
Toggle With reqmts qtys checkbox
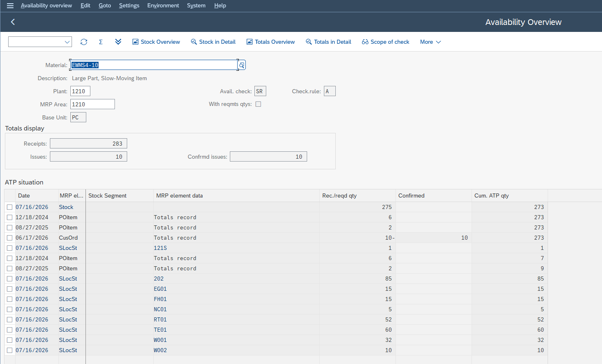coord(258,104)
